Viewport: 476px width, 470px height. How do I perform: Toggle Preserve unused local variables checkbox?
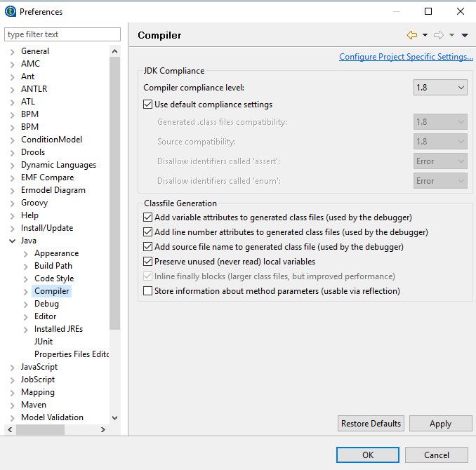[147, 262]
